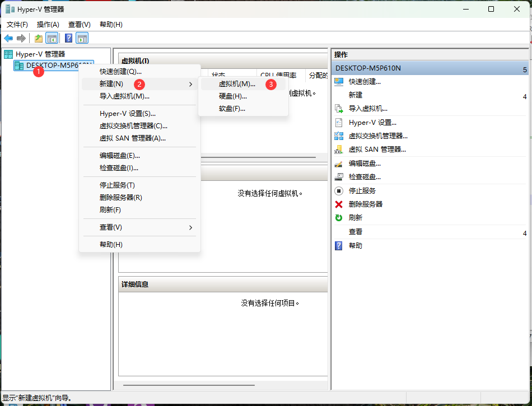Choose Hyper-V 设置(S)... in context menu
Viewport: 532px width, 406px height.
click(x=139, y=114)
